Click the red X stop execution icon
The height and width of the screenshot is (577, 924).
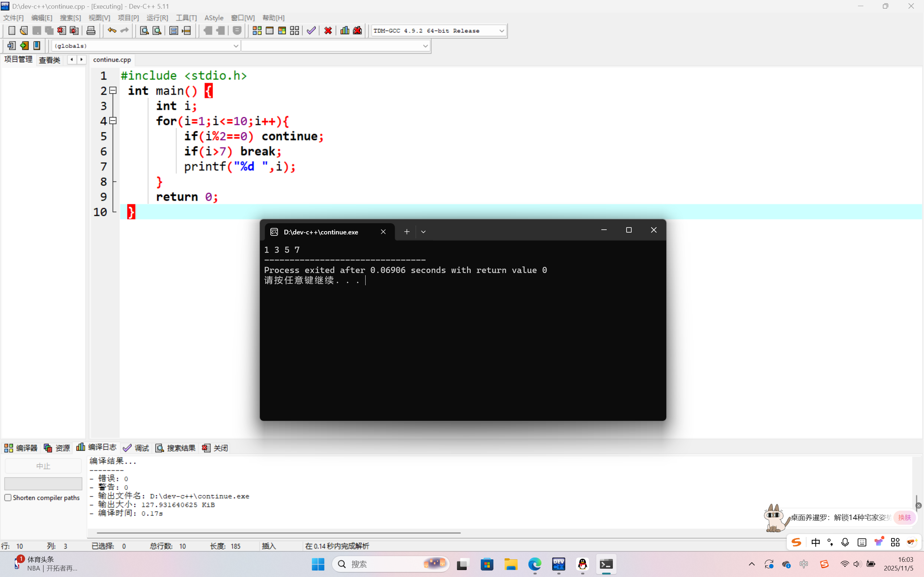tap(328, 31)
